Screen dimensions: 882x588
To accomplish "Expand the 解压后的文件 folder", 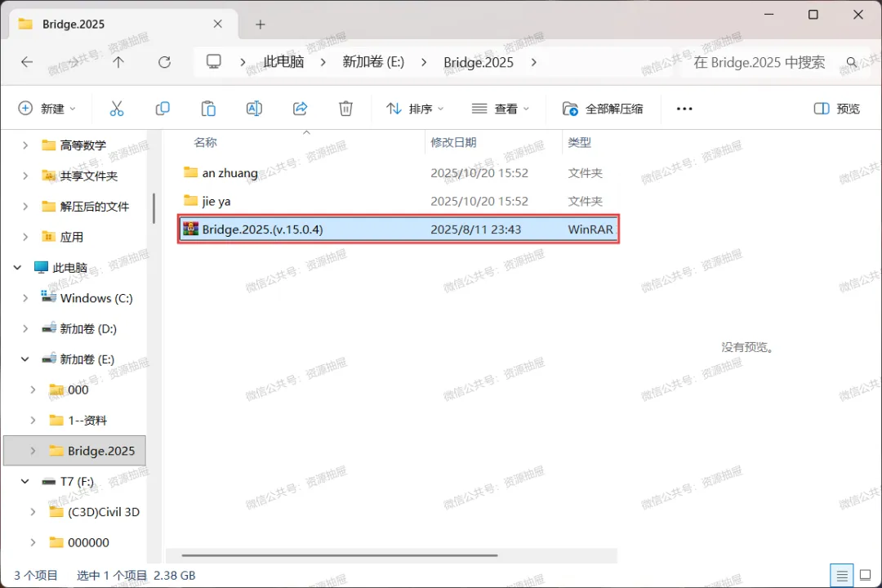I will (25, 207).
